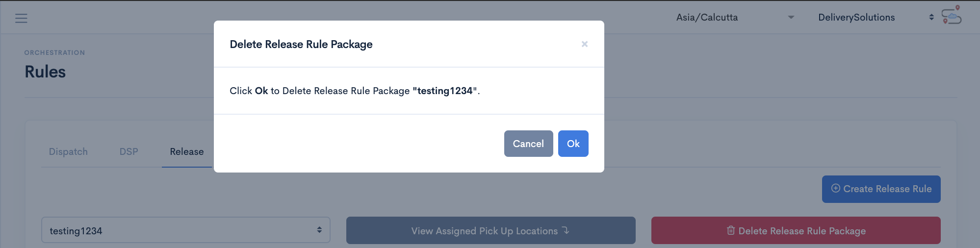
Task: Select the Release tab
Action: click(187, 152)
